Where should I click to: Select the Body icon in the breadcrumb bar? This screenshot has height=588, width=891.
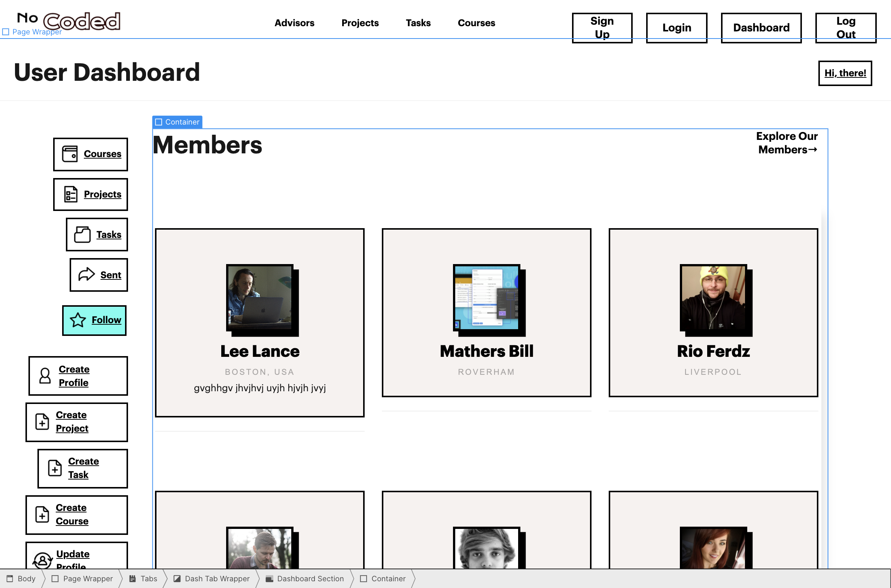point(9,578)
